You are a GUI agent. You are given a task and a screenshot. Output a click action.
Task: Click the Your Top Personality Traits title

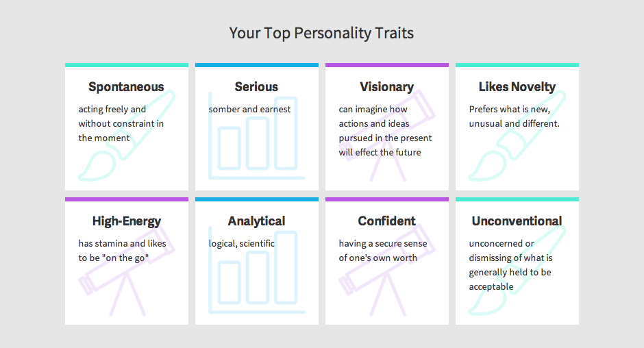321,34
